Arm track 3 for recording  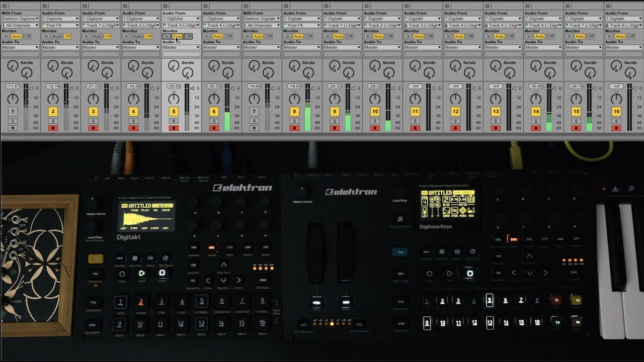93,128
